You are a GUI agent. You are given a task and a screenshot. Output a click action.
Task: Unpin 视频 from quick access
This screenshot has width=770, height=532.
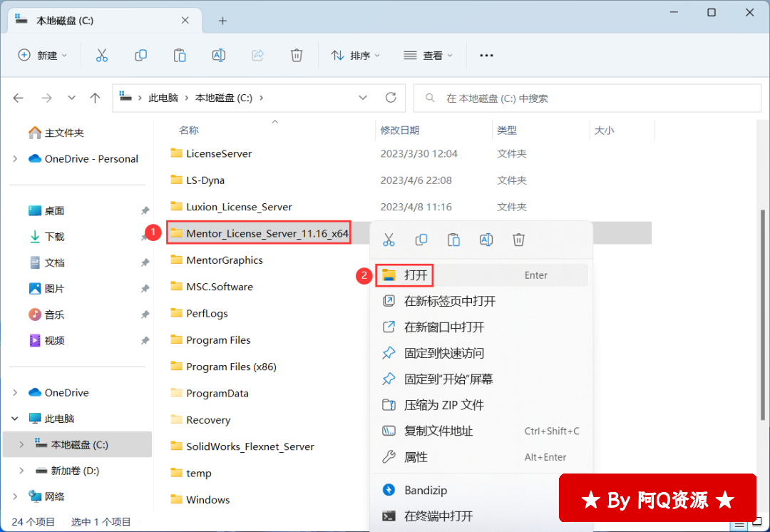click(x=145, y=341)
